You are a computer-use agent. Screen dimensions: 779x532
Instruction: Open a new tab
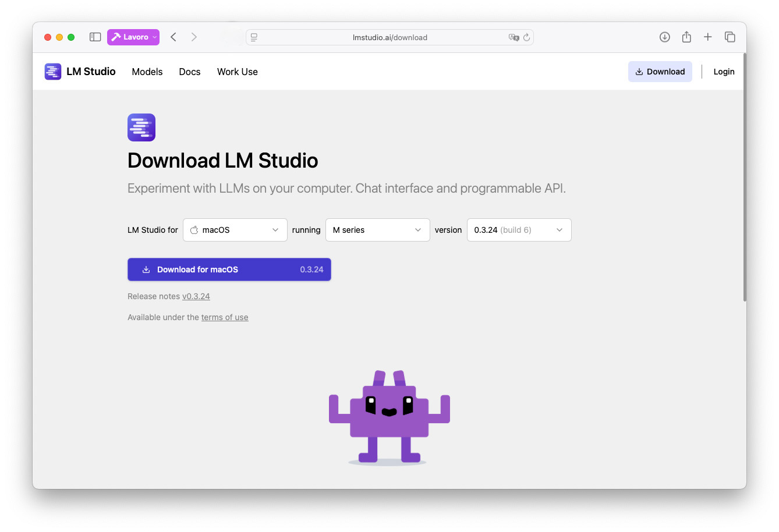coord(707,37)
